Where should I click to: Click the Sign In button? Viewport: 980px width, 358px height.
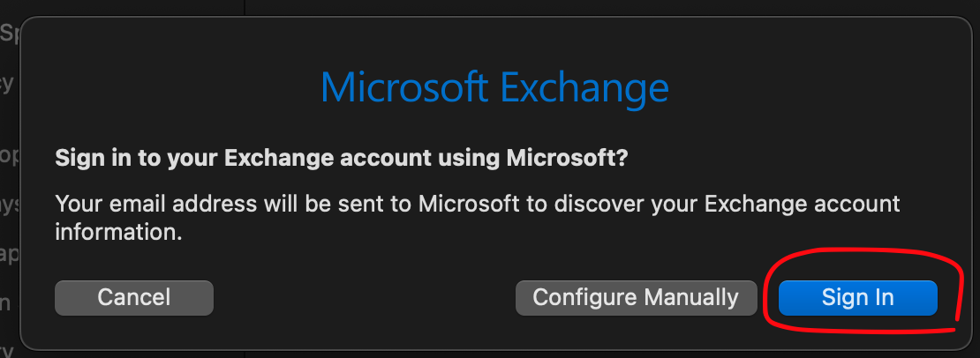point(857,298)
